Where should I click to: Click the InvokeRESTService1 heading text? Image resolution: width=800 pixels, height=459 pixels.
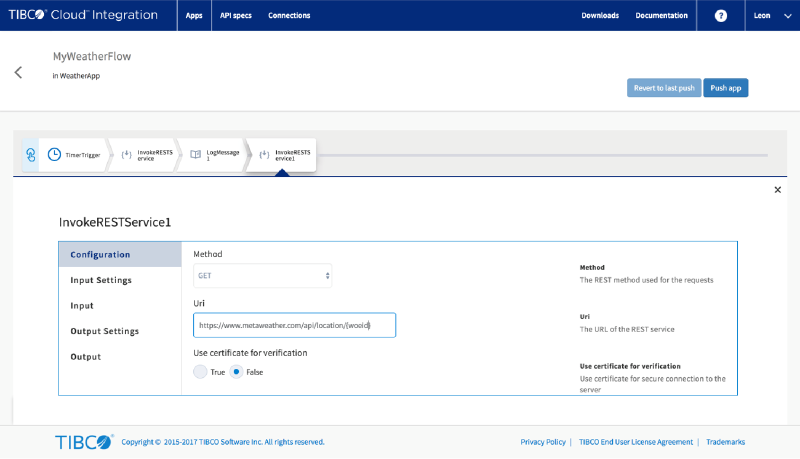115,222
